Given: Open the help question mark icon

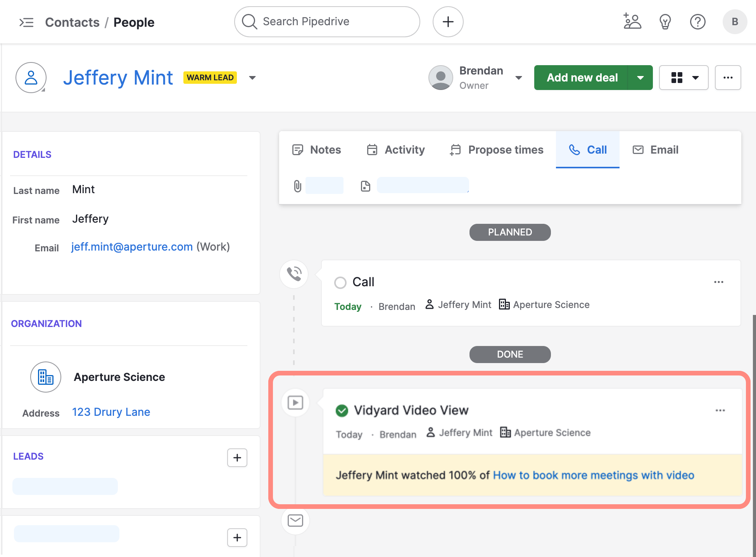Looking at the screenshot, I should 697,22.
